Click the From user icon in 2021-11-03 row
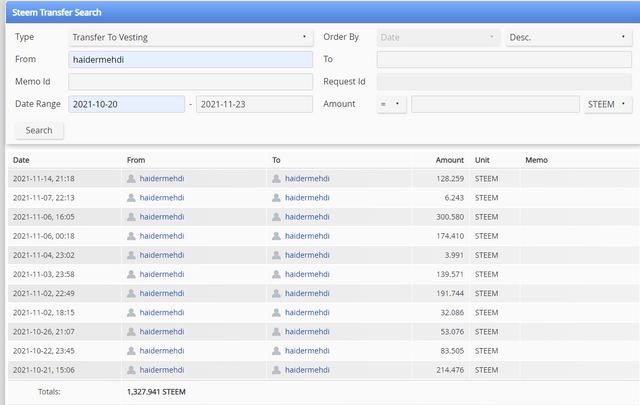Viewport: 640px width, 405px height. point(131,274)
